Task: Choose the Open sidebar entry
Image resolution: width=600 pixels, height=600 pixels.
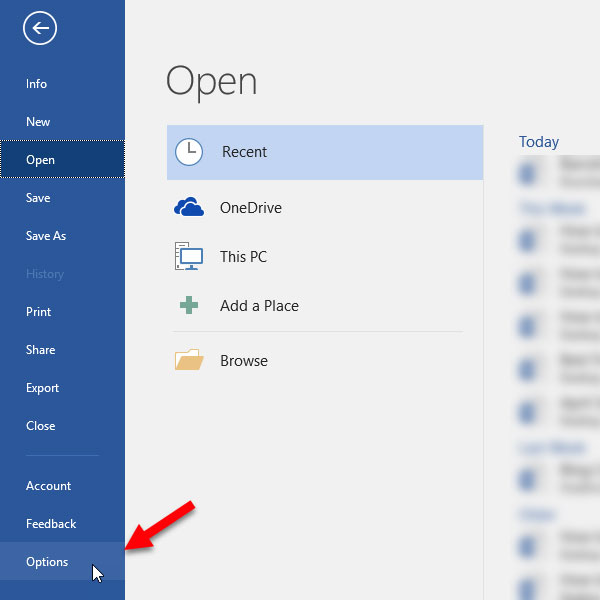Action: (x=62, y=159)
